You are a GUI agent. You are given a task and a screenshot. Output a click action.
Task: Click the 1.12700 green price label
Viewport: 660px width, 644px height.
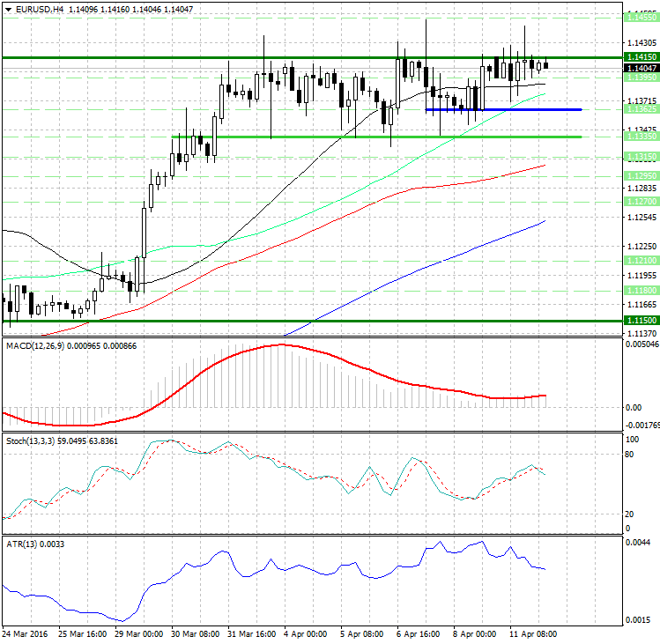[x=641, y=202]
